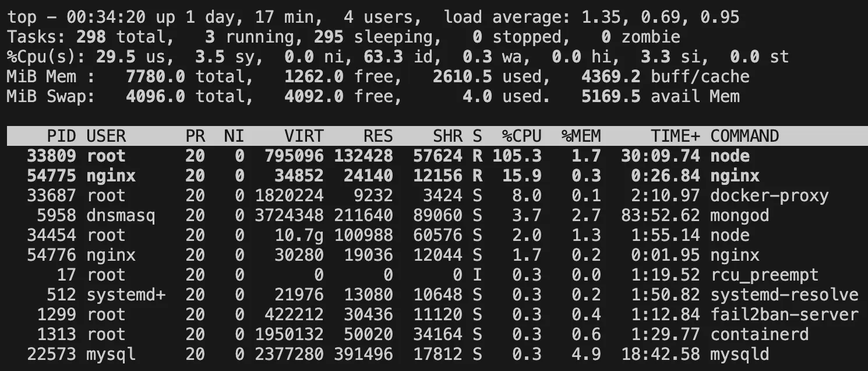
Task: Click the USER column header
Action: click(106, 136)
